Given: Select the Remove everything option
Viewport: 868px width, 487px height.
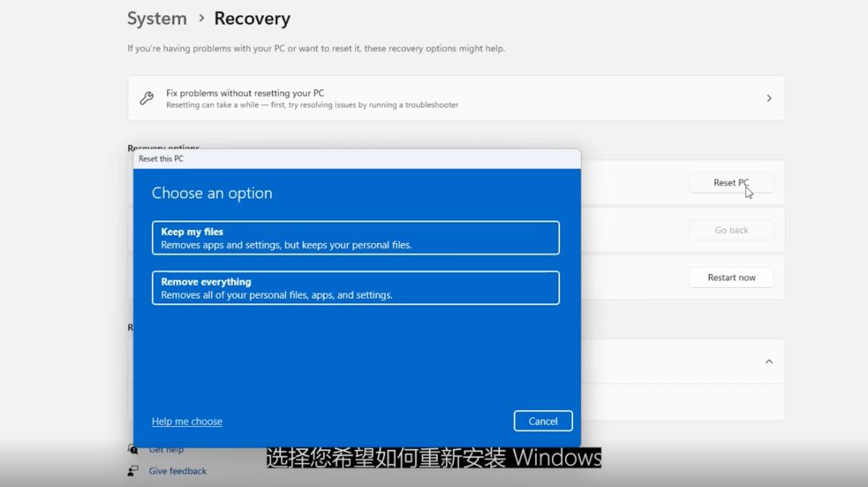Looking at the screenshot, I should 356,287.
